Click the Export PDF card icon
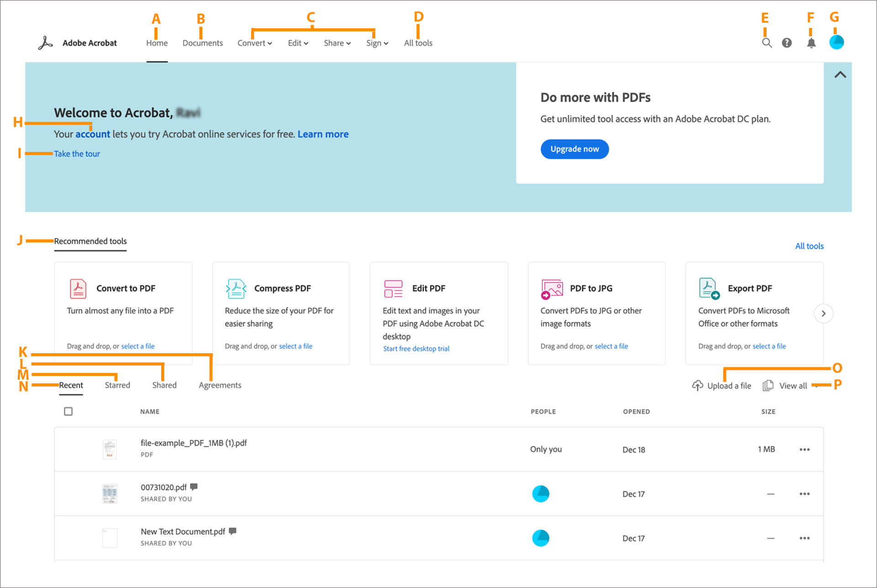This screenshot has width=877, height=588. click(x=709, y=289)
